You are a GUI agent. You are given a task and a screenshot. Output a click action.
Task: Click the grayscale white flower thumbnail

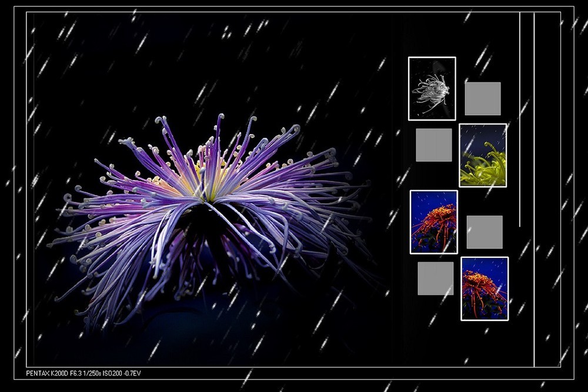coord(432,89)
